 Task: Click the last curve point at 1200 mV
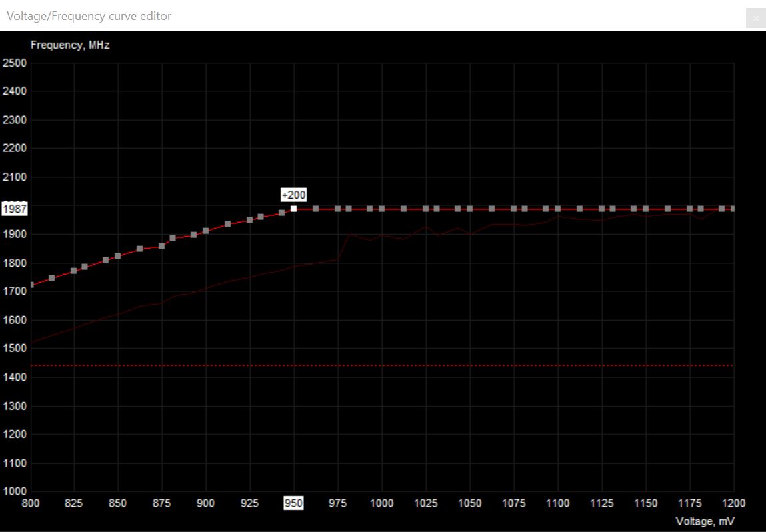point(733,209)
